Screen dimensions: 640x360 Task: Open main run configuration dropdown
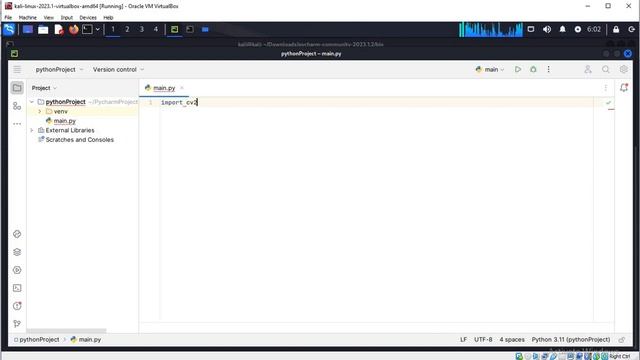[x=490, y=70]
